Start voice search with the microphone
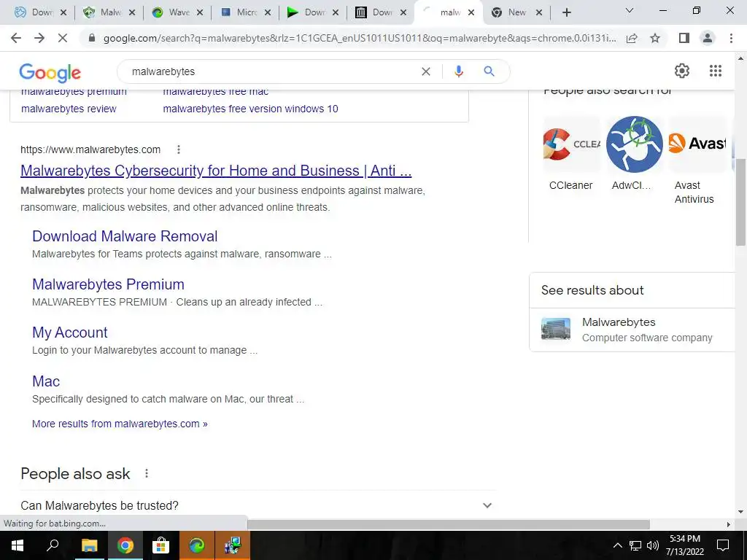The width and height of the screenshot is (747, 560). (x=459, y=71)
